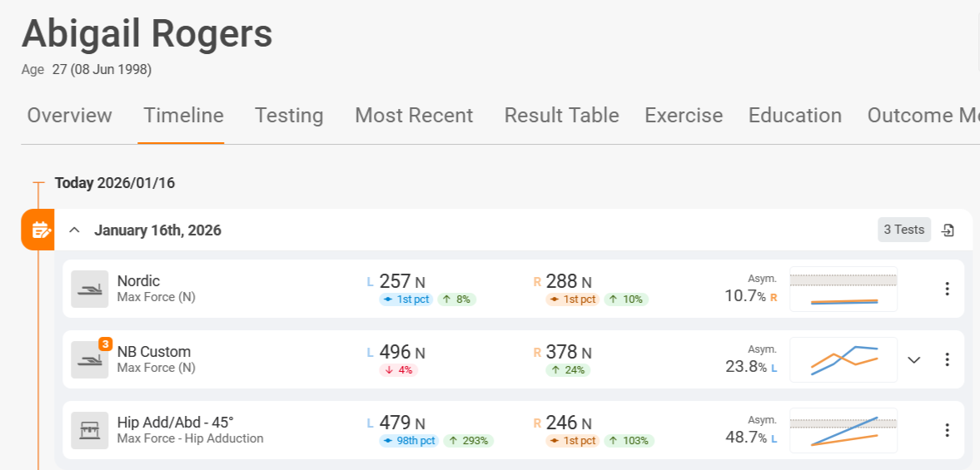Go to the Result Table tab
The height and width of the screenshot is (470, 980).
562,116
